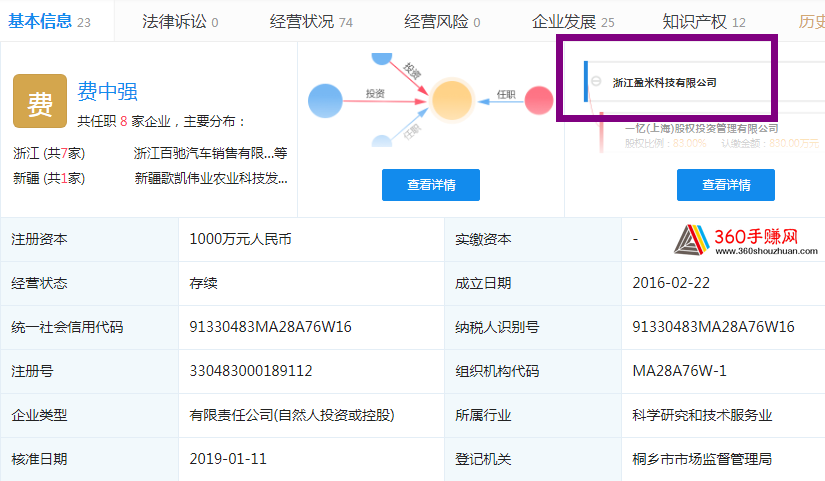Click the 企业类型 label cell
This screenshot has height=481, width=825.
(89, 415)
